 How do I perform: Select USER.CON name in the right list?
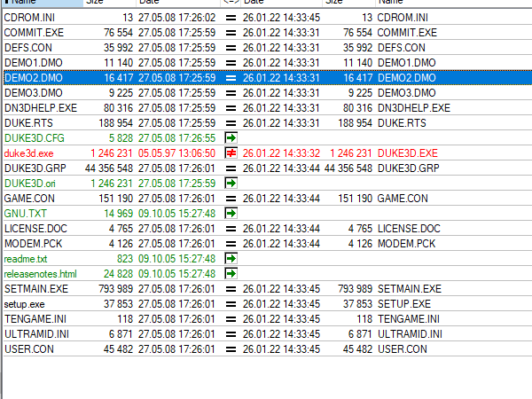(403, 349)
